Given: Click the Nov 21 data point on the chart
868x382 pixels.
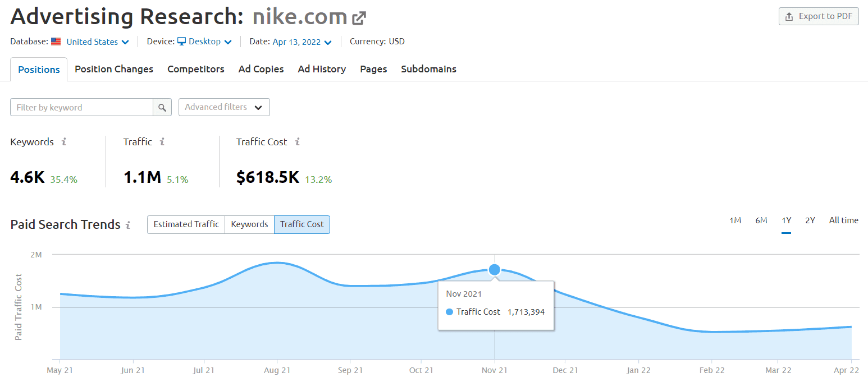Looking at the screenshot, I should 494,269.
